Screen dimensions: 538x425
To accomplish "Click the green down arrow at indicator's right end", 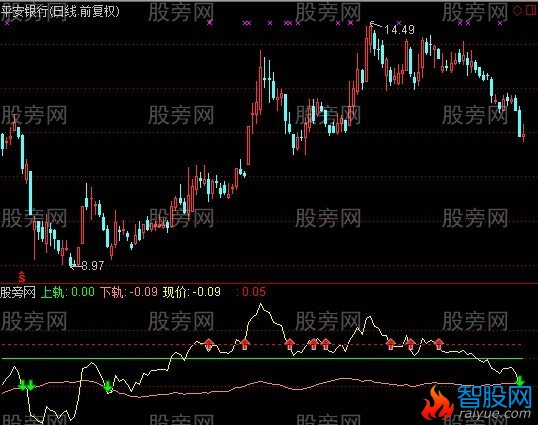I will (x=520, y=381).
